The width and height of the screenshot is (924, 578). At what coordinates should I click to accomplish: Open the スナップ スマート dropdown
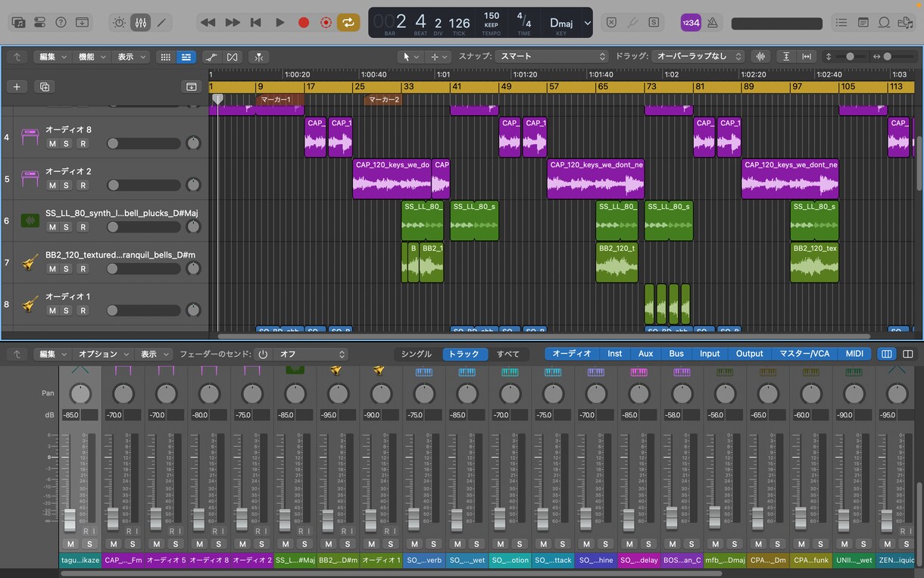pyautogui.click(x=551, y=57)
